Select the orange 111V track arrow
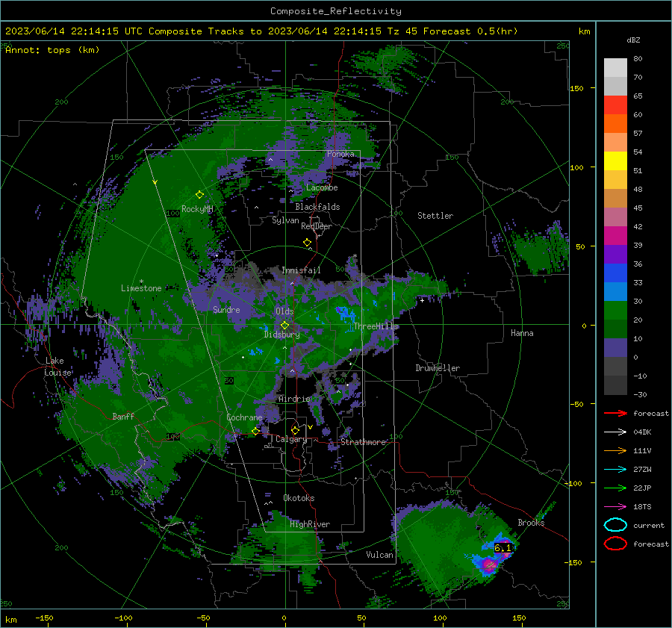Viewport: 672px width, 628px height. (x=615, y=450)
